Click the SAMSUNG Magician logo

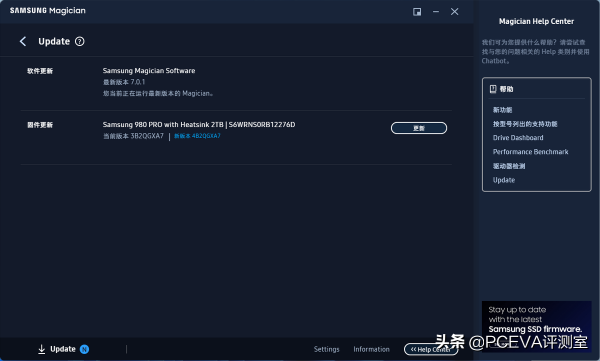coord(48,11)
